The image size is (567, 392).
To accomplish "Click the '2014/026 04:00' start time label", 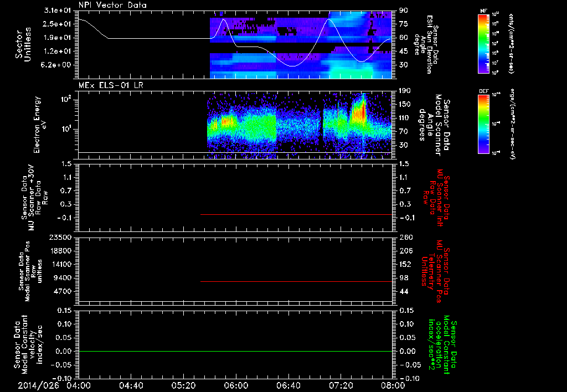I will point(53,386).
